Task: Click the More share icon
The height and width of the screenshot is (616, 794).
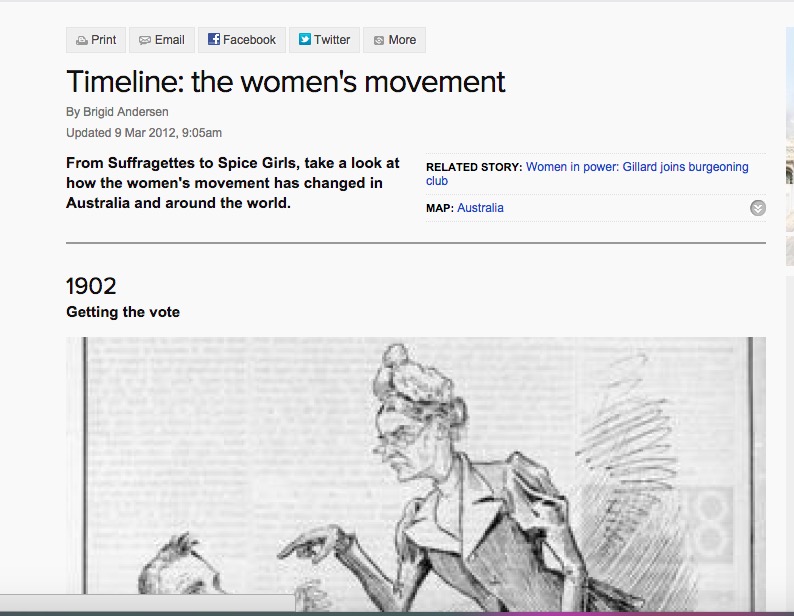Action: (x=379, y=41)
